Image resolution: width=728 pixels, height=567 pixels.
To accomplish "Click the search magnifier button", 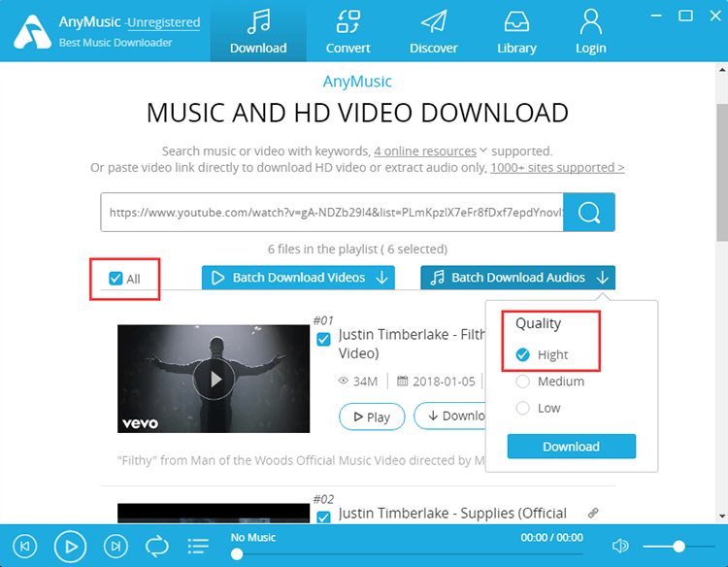I will [589, 213].
